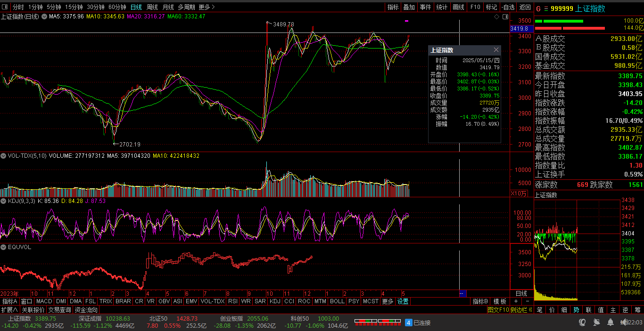Collapse the 扩展 panel

(9, 310)
